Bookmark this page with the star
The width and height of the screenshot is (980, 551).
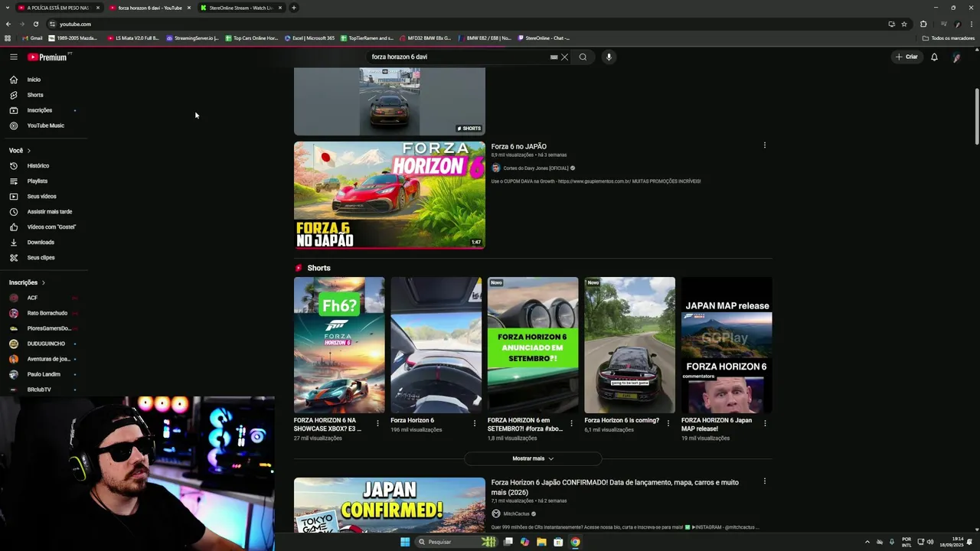904,24
